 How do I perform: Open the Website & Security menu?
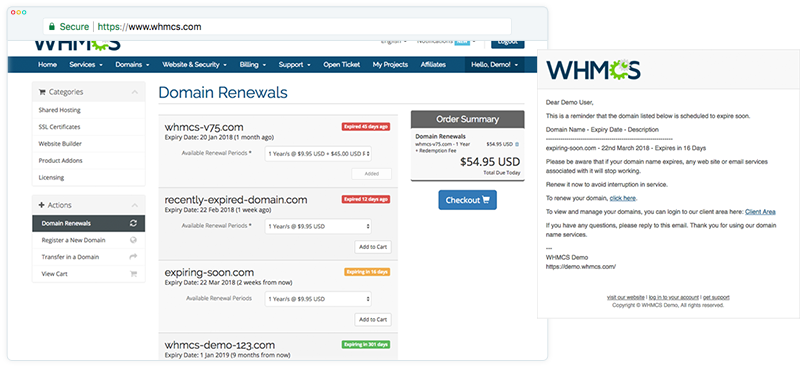194,65
